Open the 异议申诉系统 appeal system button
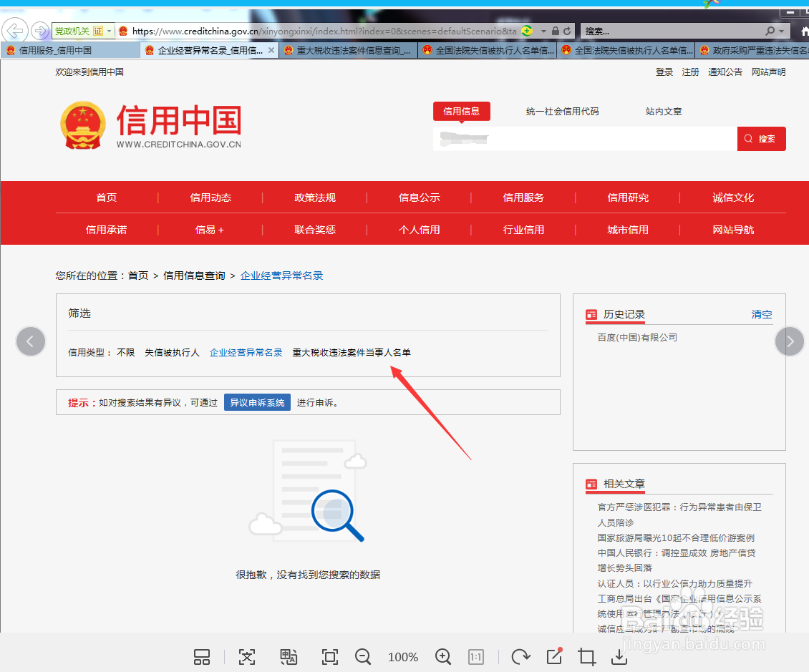Viewport: 809px width, 672px height. [256, 402]
